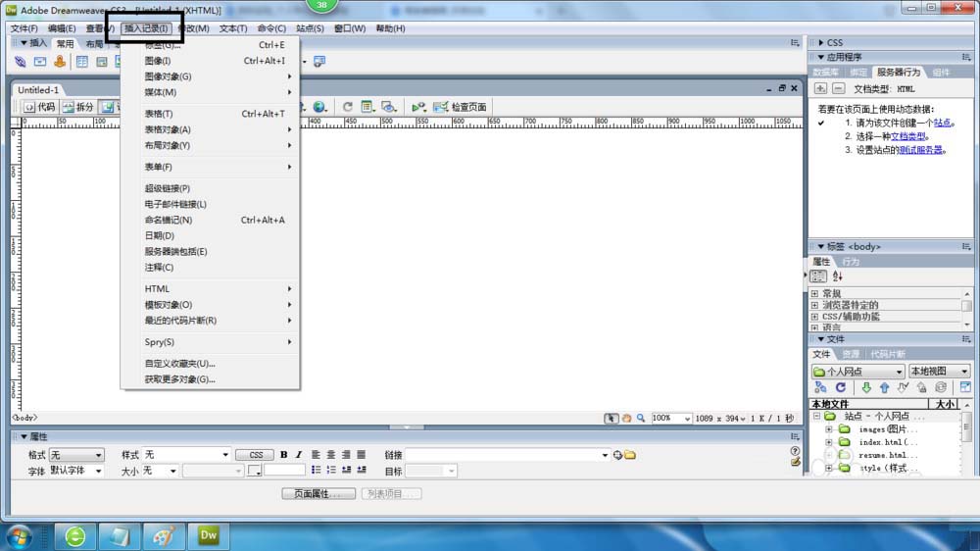Click the CSS button in Properties panel

(x=255, y=455)
